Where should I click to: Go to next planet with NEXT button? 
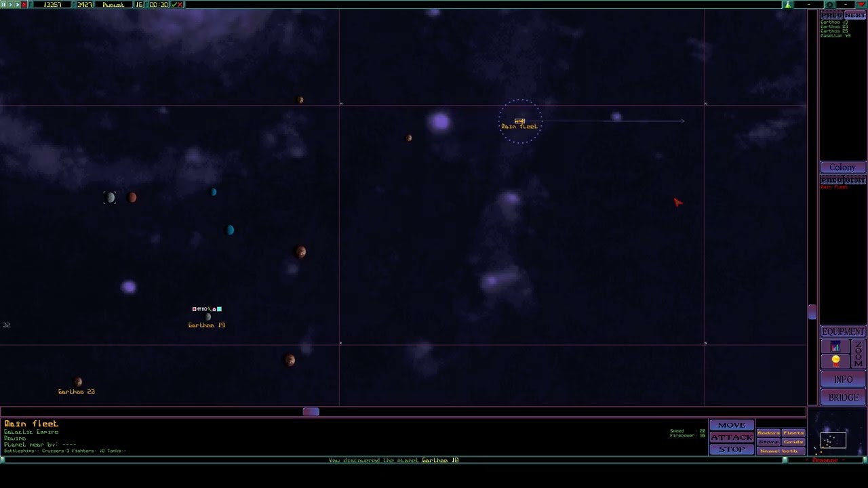[x=855, y=15]
